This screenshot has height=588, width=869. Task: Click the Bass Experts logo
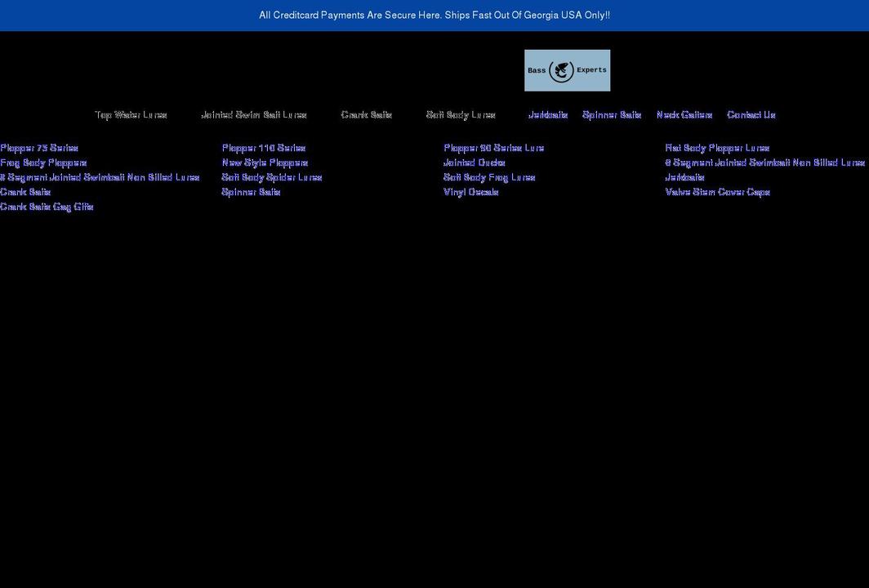pos(567,70)
